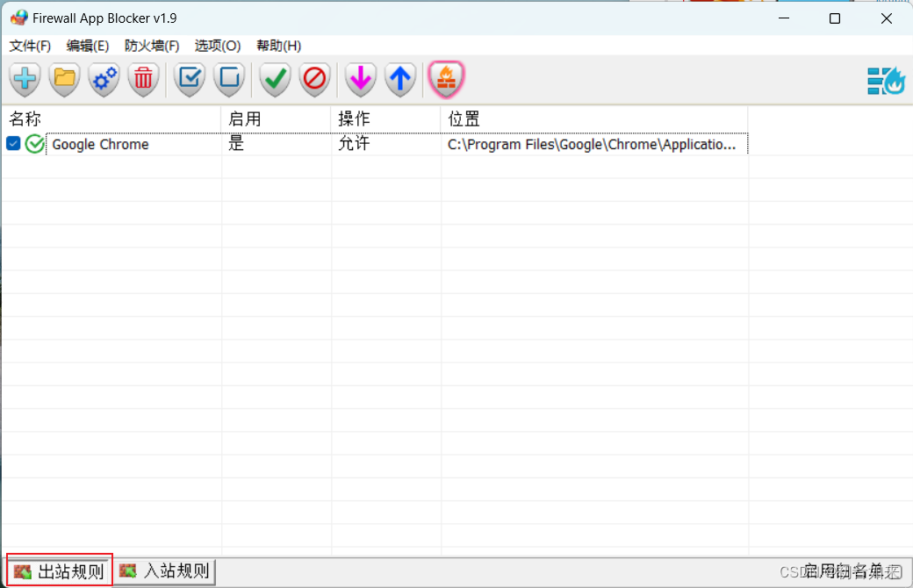This screenshot has height=588, width=913.
Task: Toggle the green status icon beside Google Chrome
Action: [x=34, y=143]
